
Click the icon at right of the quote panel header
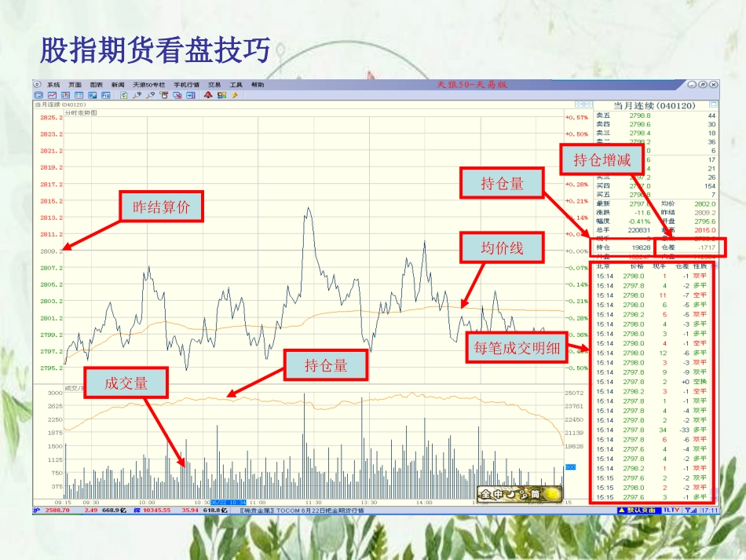(x=713, y=104)
